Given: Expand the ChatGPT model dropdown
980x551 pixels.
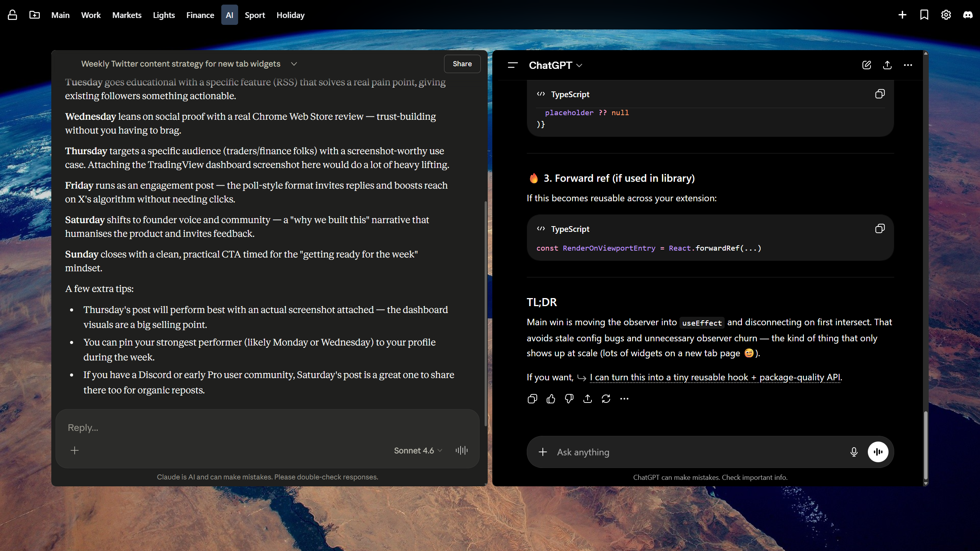Looking at the screenshot, I should point(555,65).
